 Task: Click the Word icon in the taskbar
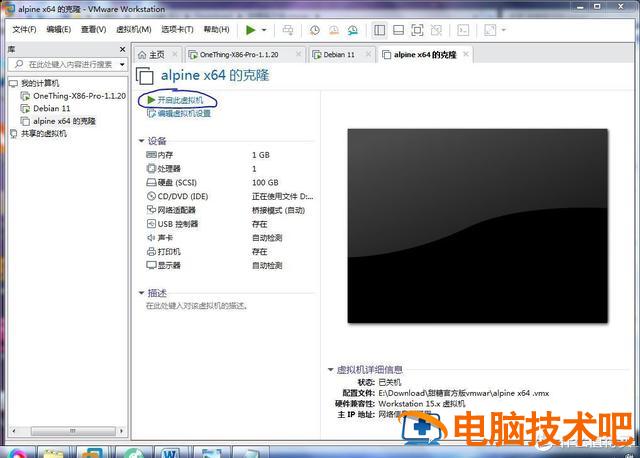point(171,452)
